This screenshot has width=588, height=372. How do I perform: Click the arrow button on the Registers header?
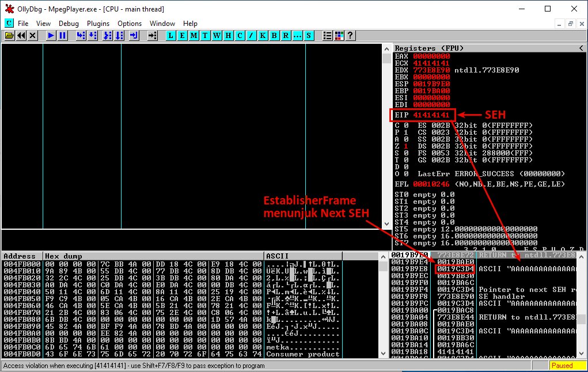581,48
